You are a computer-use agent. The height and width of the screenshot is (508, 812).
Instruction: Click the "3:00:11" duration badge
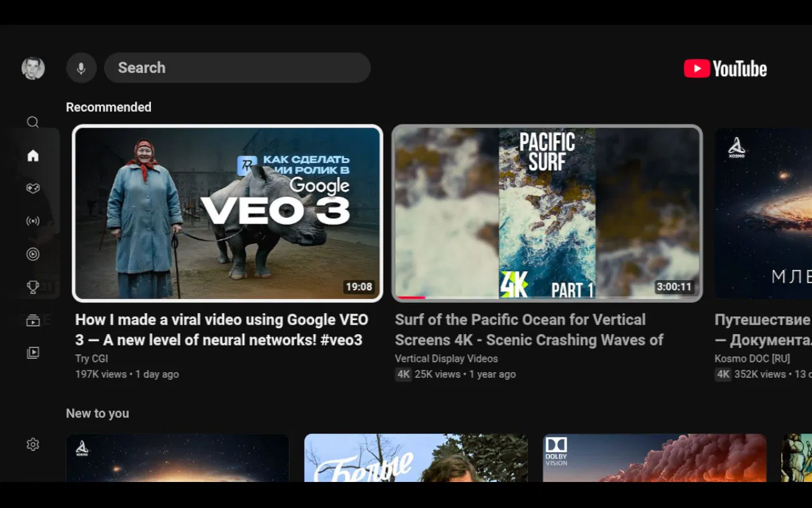674,287
